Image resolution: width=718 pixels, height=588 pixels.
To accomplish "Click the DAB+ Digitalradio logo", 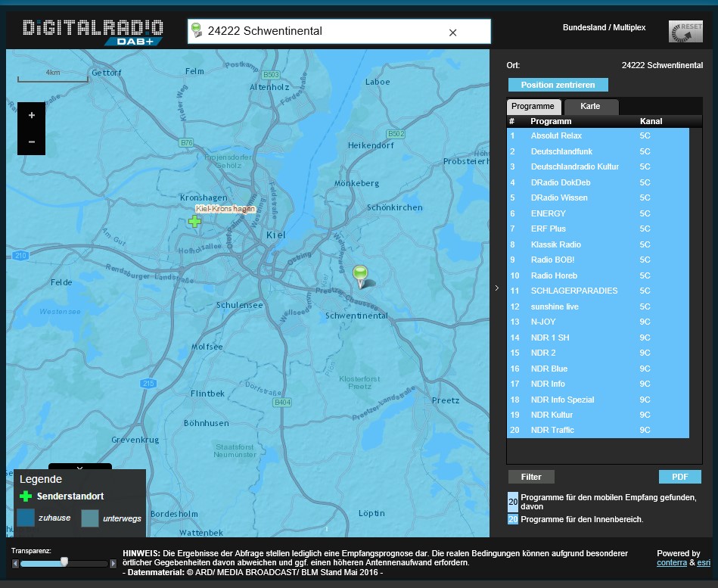I will pos(92,31).
